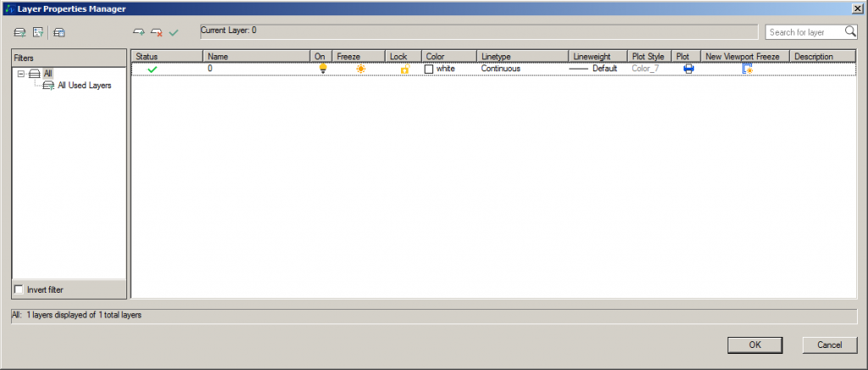Sort by the New Viewport Freeze column header
868x370 pixels.
pos(745,57)
